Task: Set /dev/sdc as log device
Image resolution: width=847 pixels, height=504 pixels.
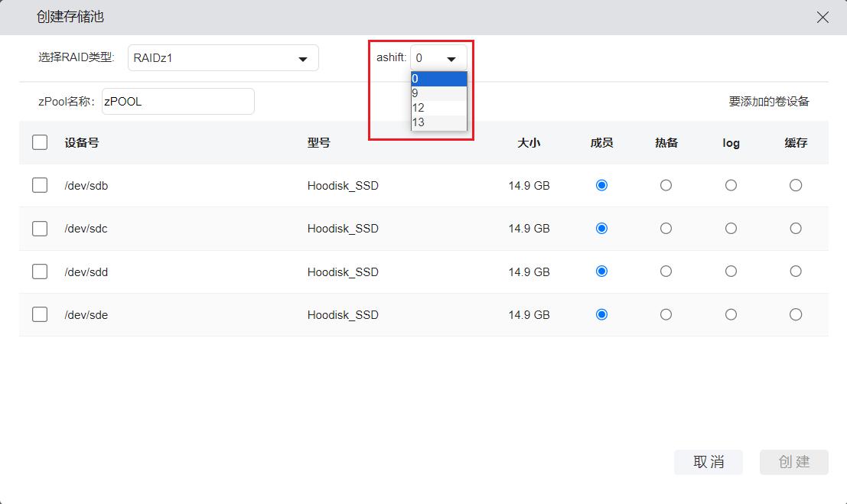Action: click(731, 228)
